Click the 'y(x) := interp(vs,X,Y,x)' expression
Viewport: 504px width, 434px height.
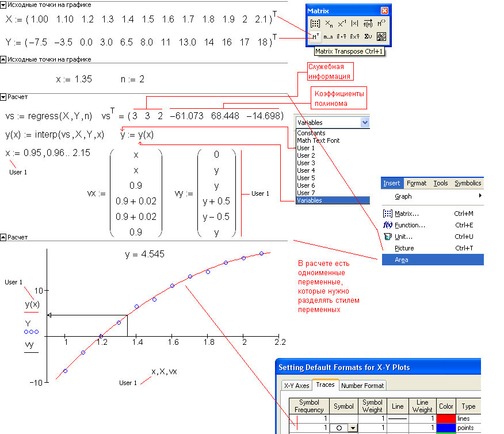(x=55, y=134)
